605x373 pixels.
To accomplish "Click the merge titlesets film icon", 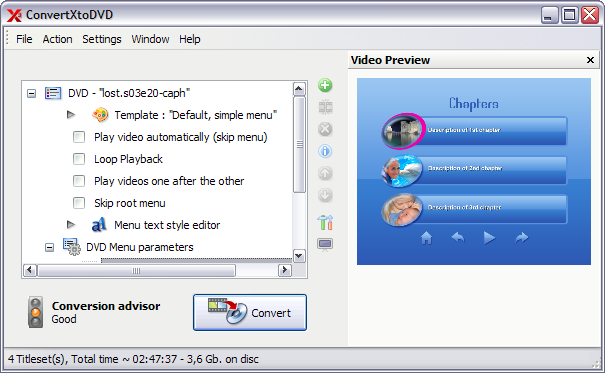I will [325, 107].
